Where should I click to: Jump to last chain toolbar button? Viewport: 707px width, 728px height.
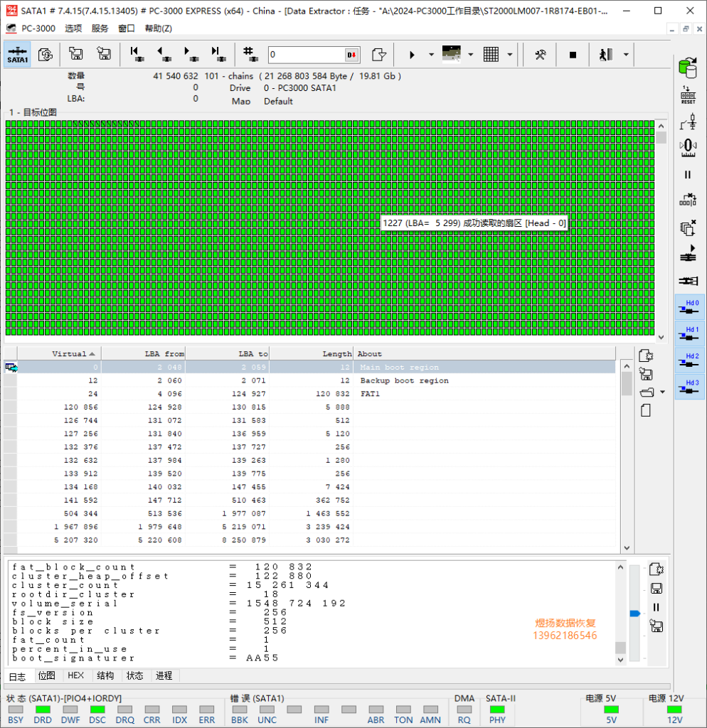pyautogui.click(x=218, y=54)
